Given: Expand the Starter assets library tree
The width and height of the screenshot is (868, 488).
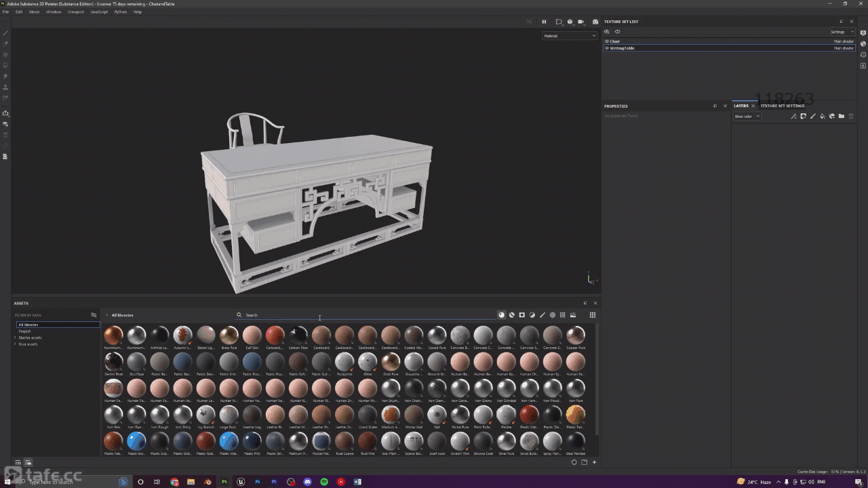Looking at the screenshot, I should pyautogui.click(x=15, y=338).
